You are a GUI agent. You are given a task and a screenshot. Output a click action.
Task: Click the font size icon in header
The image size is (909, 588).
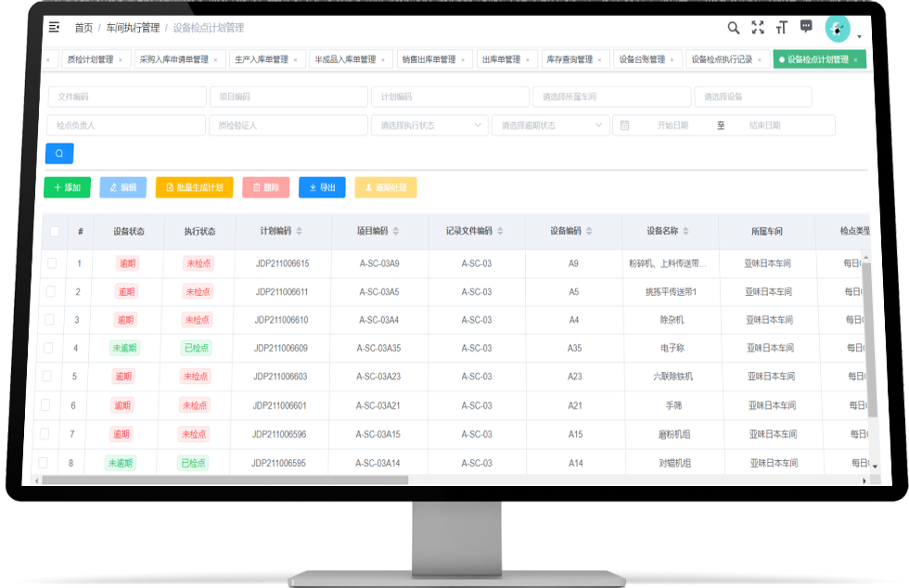[x=782, y=28]
